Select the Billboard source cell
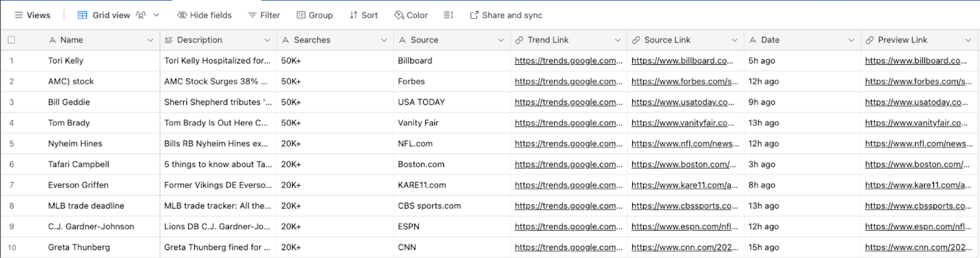Screen dimensions: 980x258 coord(452,61)
